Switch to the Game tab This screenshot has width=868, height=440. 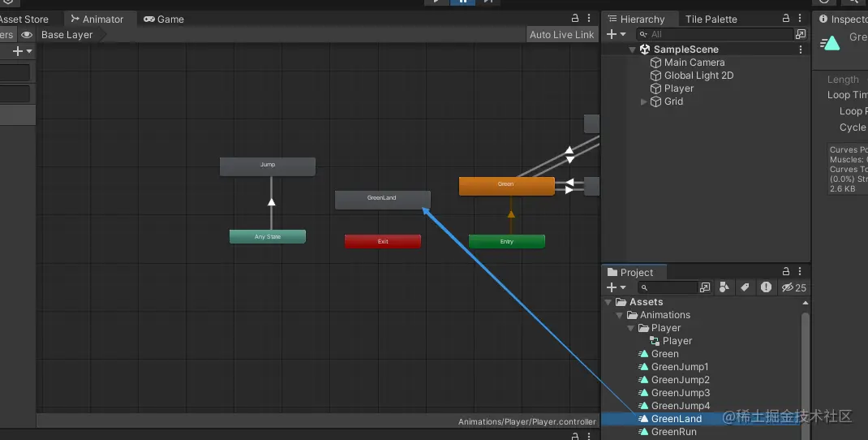coord(164,19)
